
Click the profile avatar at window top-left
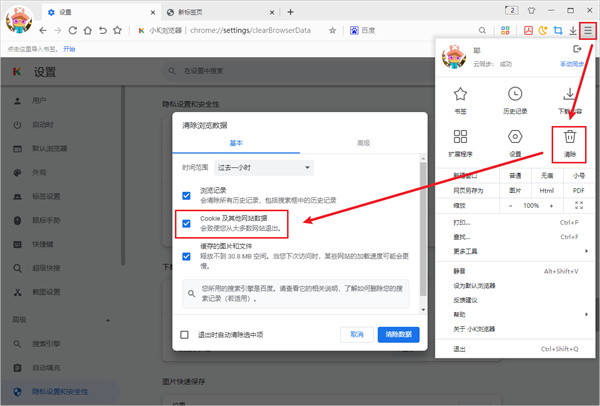tap(19, 20)
